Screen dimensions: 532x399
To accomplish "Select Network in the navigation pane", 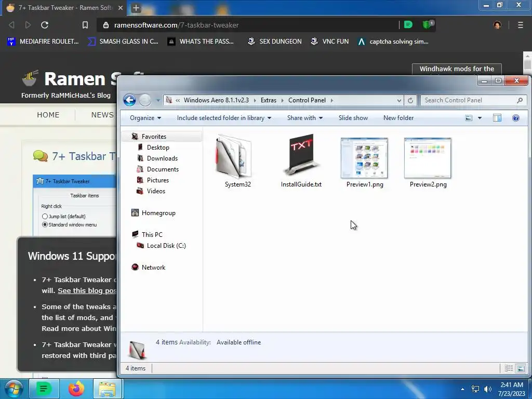I will (x=153, y=267).
